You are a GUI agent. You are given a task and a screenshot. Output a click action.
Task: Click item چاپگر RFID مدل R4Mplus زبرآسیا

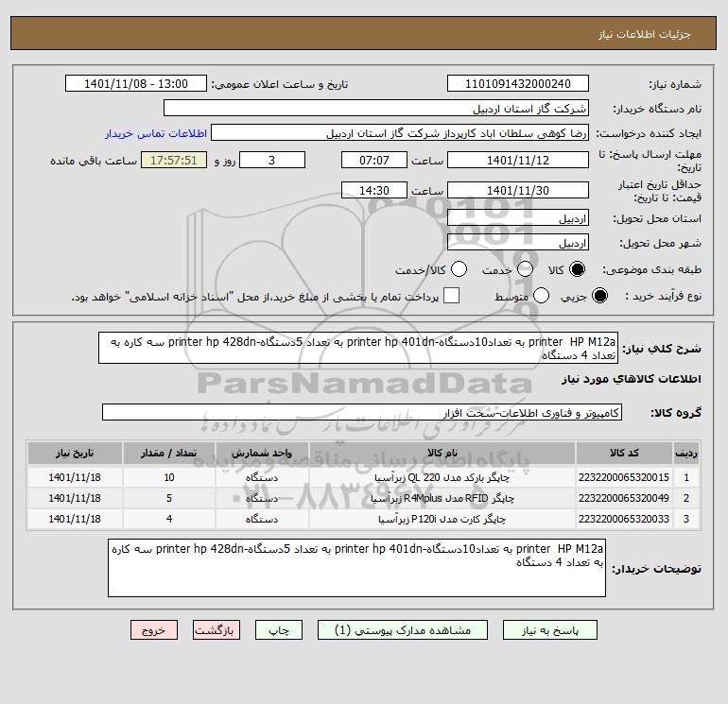[442, 498]
